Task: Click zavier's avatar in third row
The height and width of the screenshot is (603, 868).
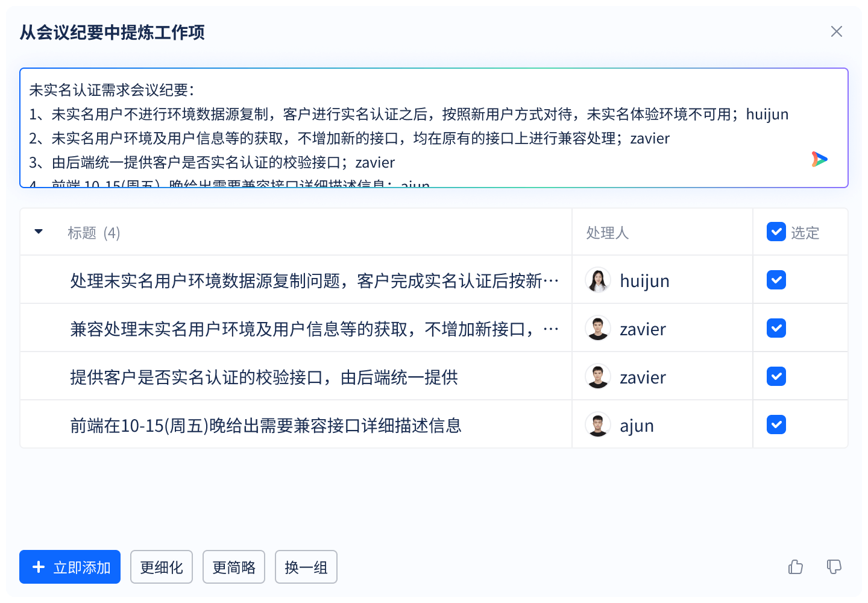Action: pyautogui.click(x=598, y=377)
